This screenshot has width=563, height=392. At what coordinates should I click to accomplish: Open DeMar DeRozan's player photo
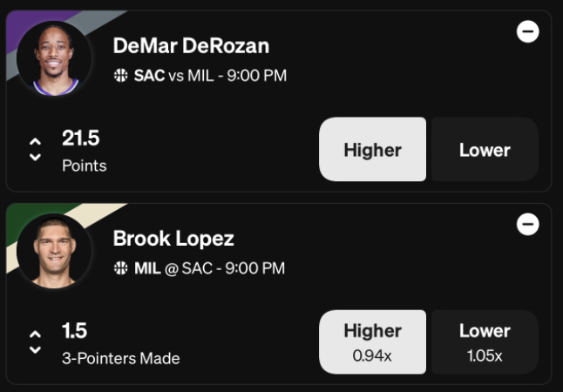click(54, 58)
